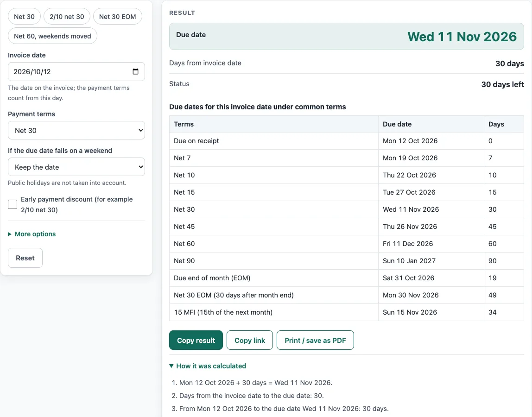Apply the 2/10 net 30 preset chip
Image resolution: width=532 pixels, height=417 pixels.
tap(67, 17)
